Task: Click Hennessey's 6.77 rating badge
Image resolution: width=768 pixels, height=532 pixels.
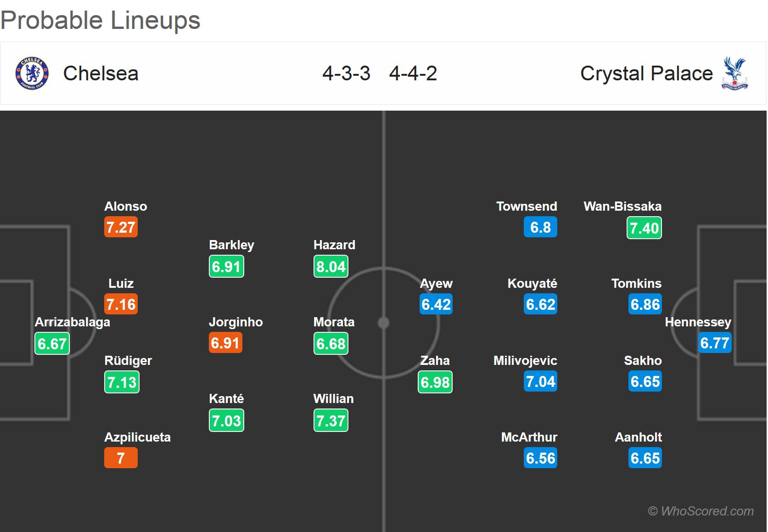Action: click(x=714, y=343)
